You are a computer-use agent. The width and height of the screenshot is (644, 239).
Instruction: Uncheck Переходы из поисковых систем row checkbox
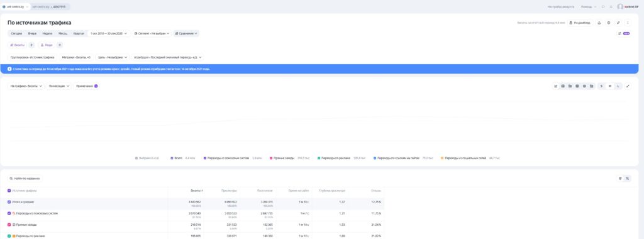tap(9, 213)
